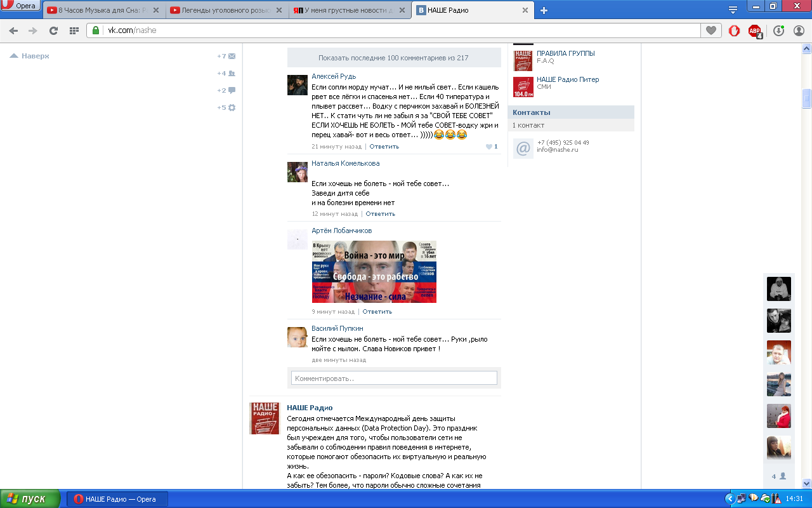Open the 'НАШЕ Радио Питер' link
812x508 pixels.
click(568, 79)
